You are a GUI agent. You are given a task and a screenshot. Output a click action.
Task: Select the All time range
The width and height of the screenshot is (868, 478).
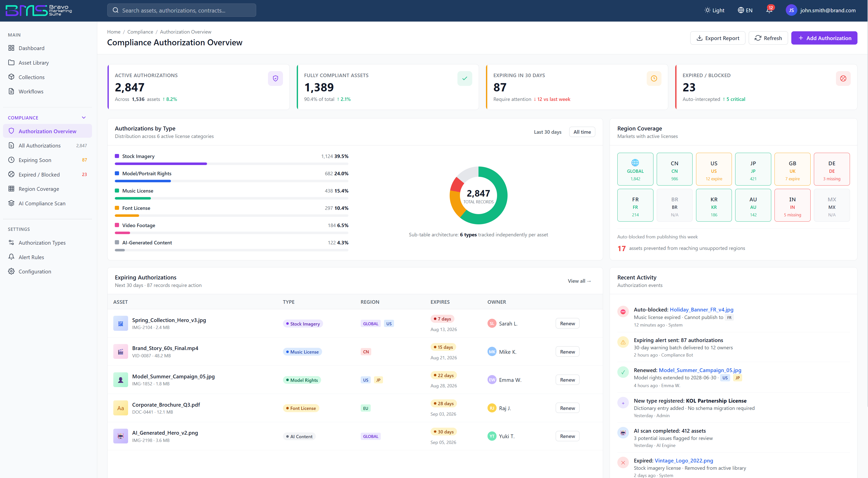582,132
